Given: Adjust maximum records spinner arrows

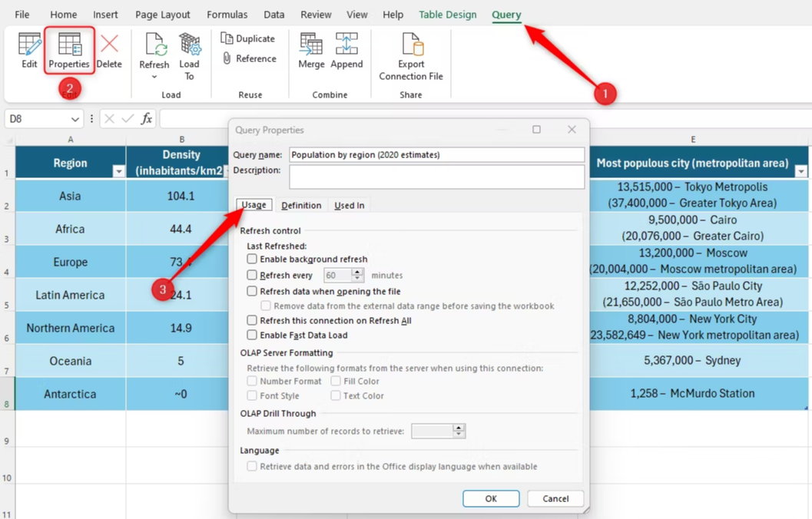Looking at the screenshot, I should (x=459, y=431).
